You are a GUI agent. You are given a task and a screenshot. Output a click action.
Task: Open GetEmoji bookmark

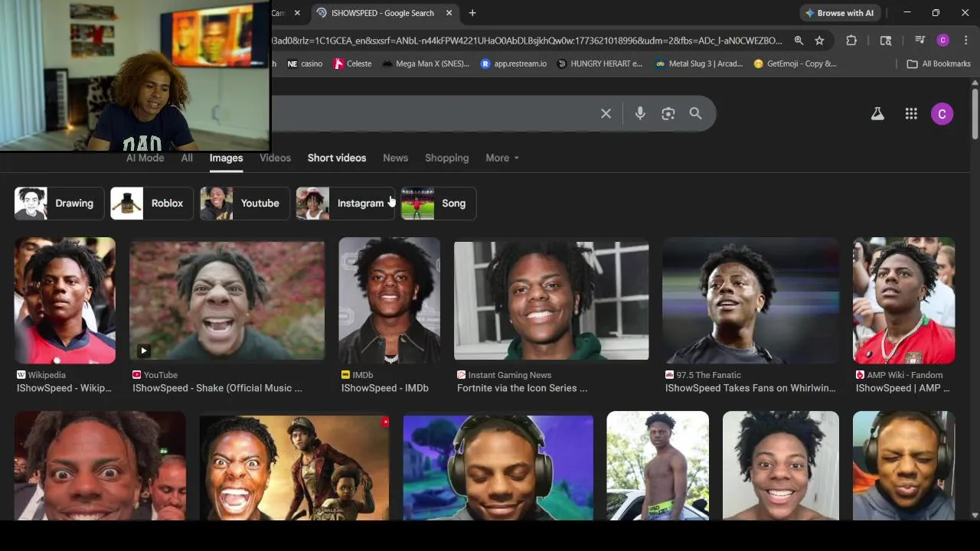(795, 64)
